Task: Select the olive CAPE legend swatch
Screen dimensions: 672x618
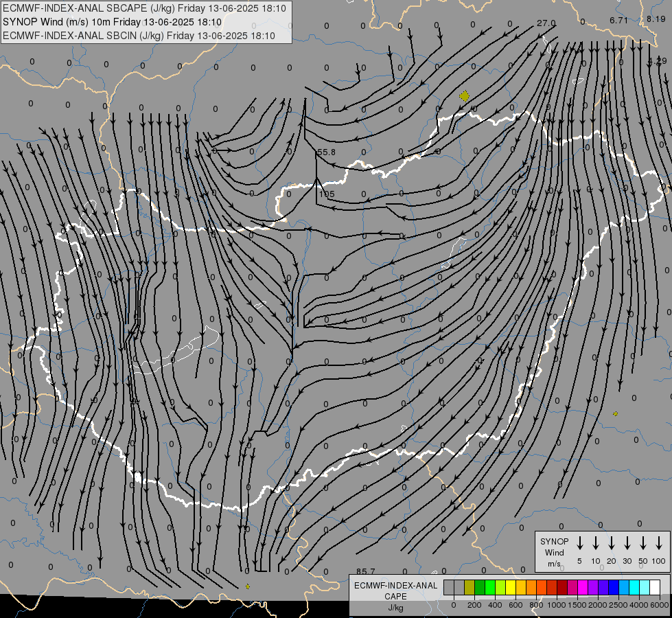Action: pos(470,587)
